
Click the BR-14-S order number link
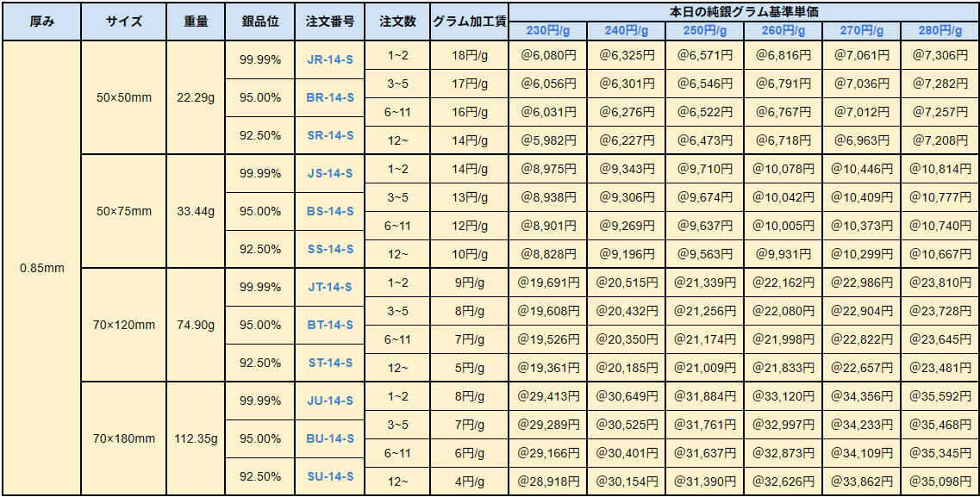(x=330, y=97)
